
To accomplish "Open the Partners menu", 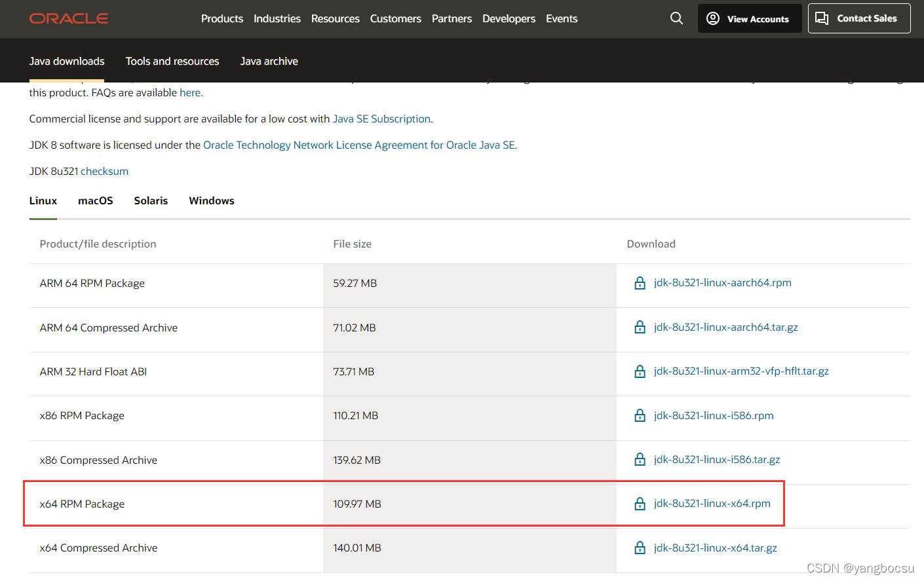I will [452, 18].
